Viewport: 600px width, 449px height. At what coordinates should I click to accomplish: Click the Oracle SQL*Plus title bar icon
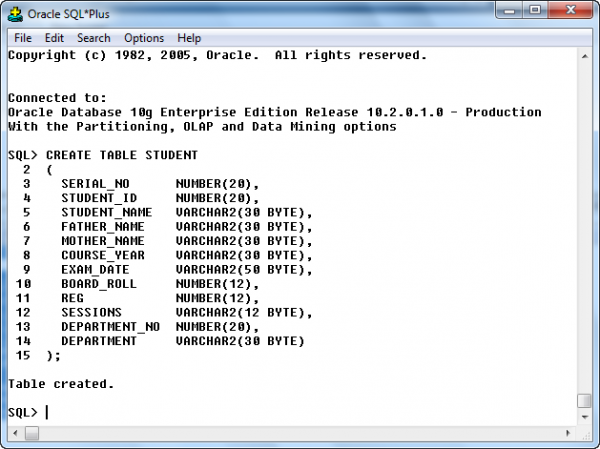coord(15,14)
